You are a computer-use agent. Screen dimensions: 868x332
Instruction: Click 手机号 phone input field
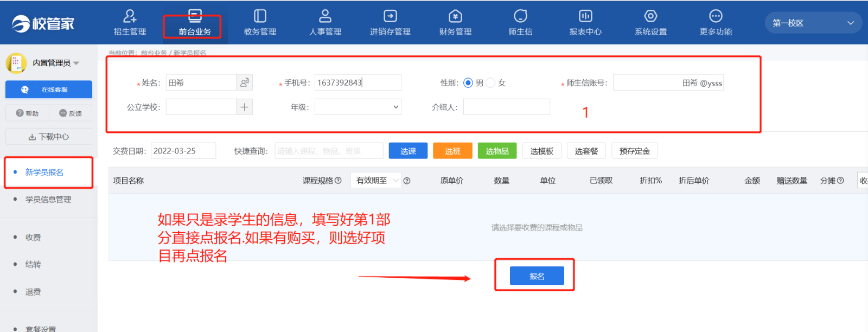pos(358,82)
